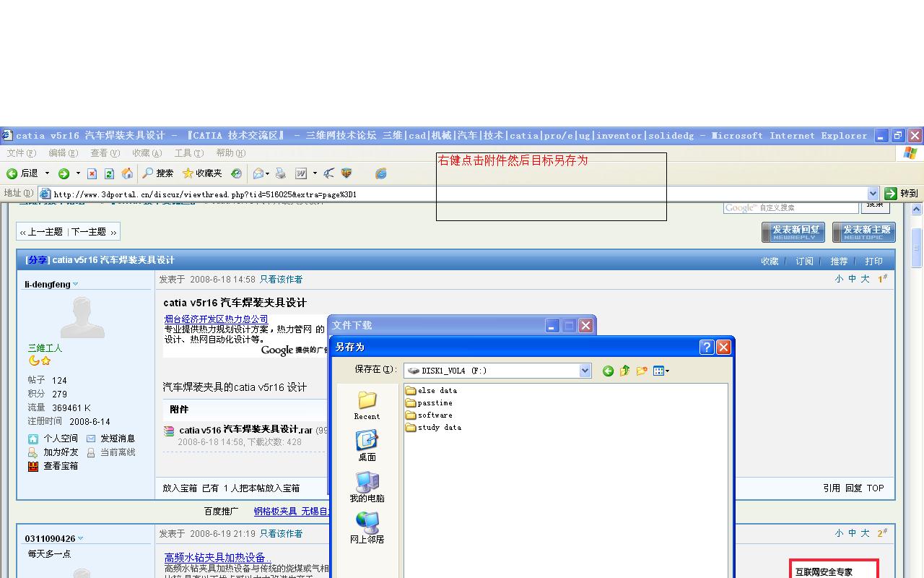Expand the 0311090426 user dropdown arrow
The image size is (924, 578).
click(x=81, y=539)
